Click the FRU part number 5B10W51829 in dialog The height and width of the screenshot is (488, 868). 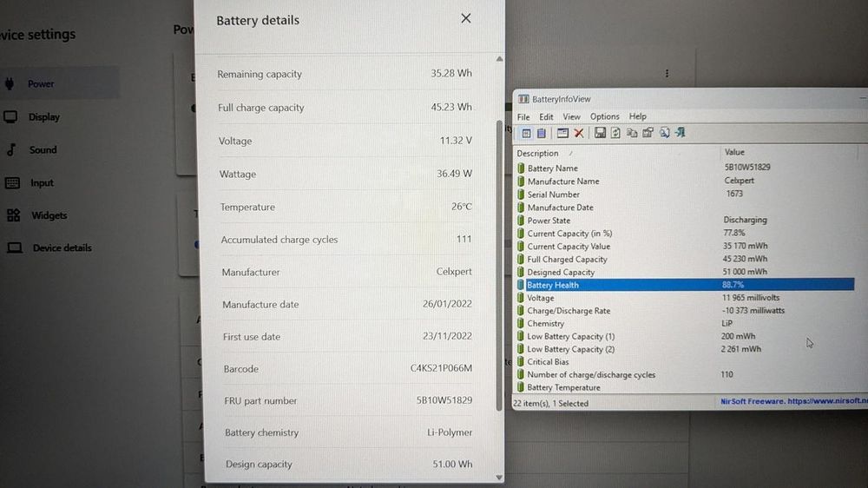(444, 400)
